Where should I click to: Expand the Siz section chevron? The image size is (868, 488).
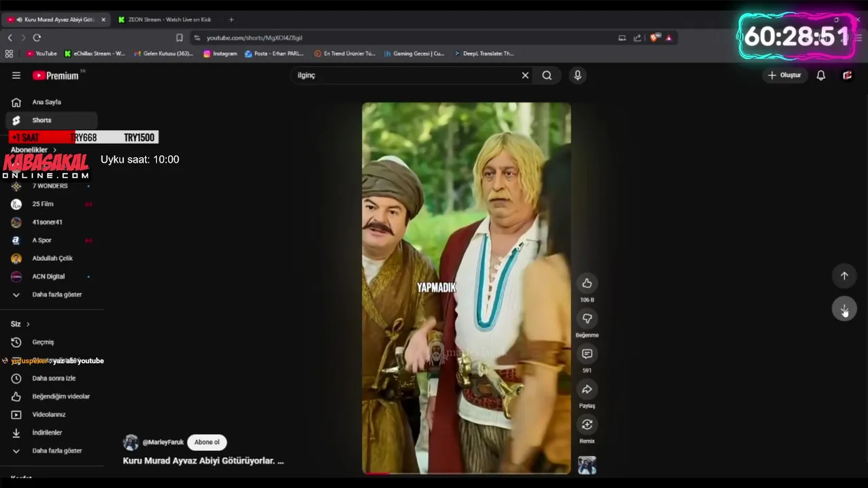point(28,324)
